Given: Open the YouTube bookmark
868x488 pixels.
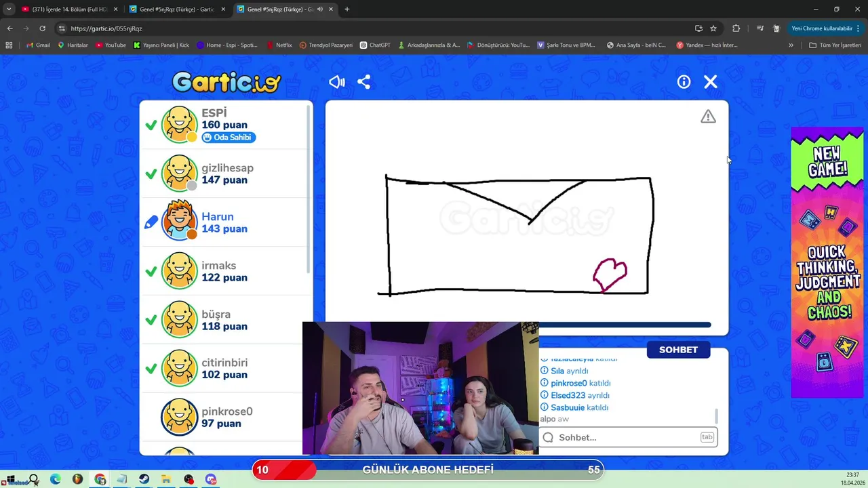Looking at the screenshot, I should (x=111, y=45).
